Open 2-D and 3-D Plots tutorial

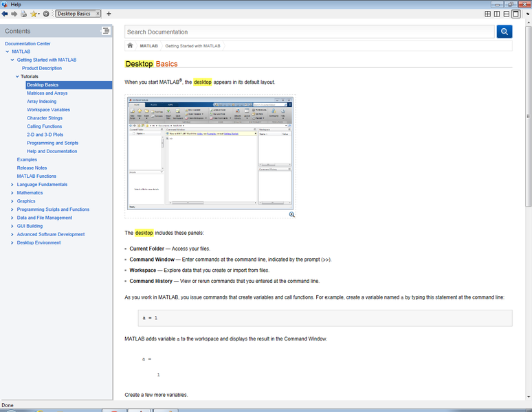(x=45, y=135)
